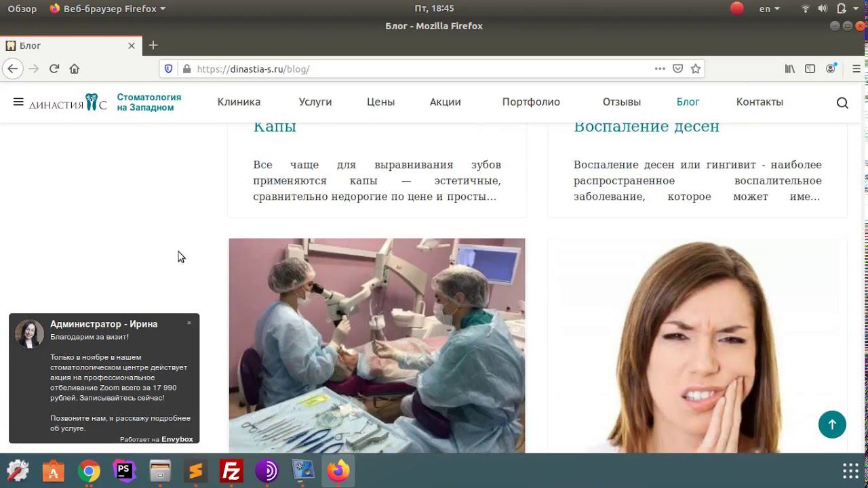Image resolution: width=868 pixels, height=488 pixels.
Task: Reload the current page in Firefox
Action: [54, 68]
